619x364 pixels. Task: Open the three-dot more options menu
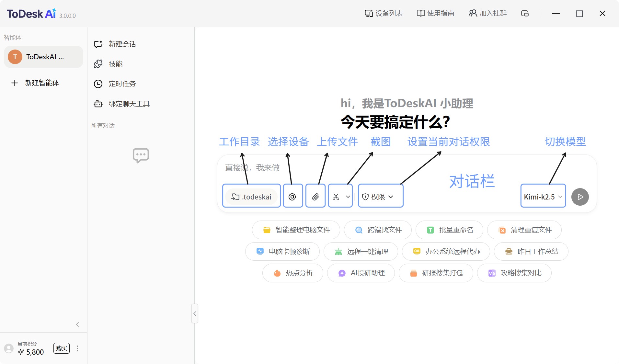77,348
